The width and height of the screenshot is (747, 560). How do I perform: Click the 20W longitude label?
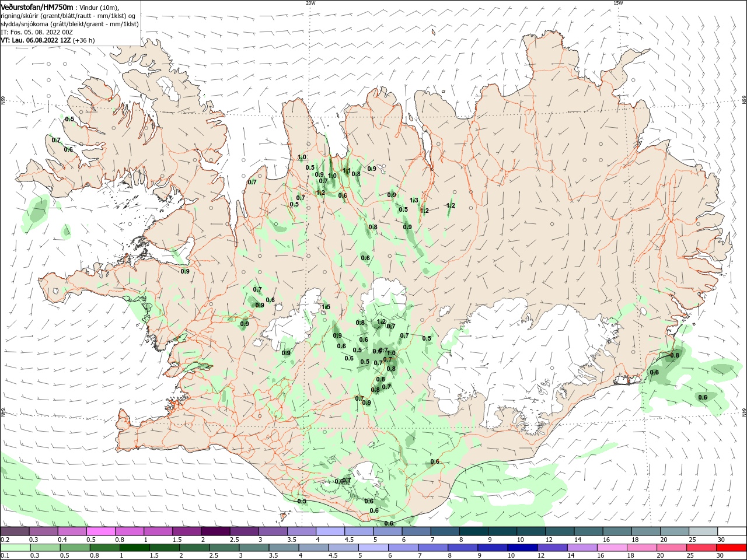click(310, 3)
